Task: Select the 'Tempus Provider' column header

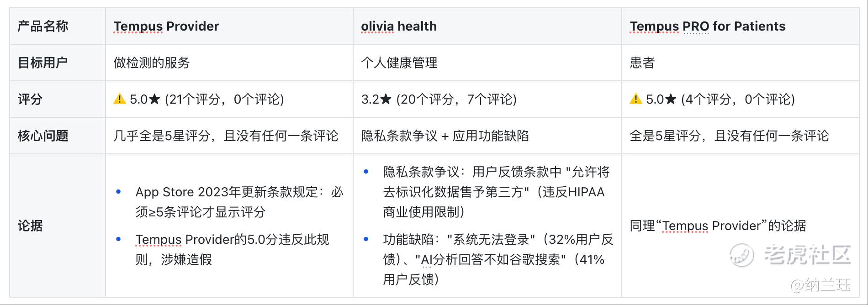Action: 166,26
